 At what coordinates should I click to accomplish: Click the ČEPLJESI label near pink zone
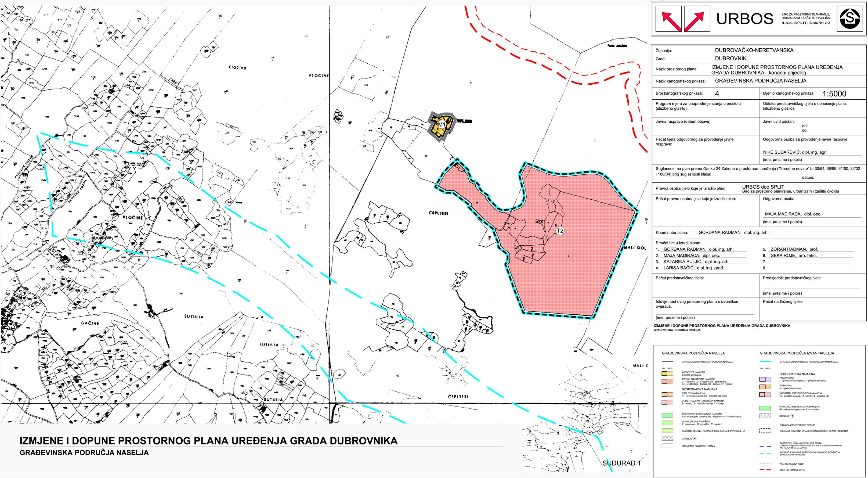coord(438,213)
